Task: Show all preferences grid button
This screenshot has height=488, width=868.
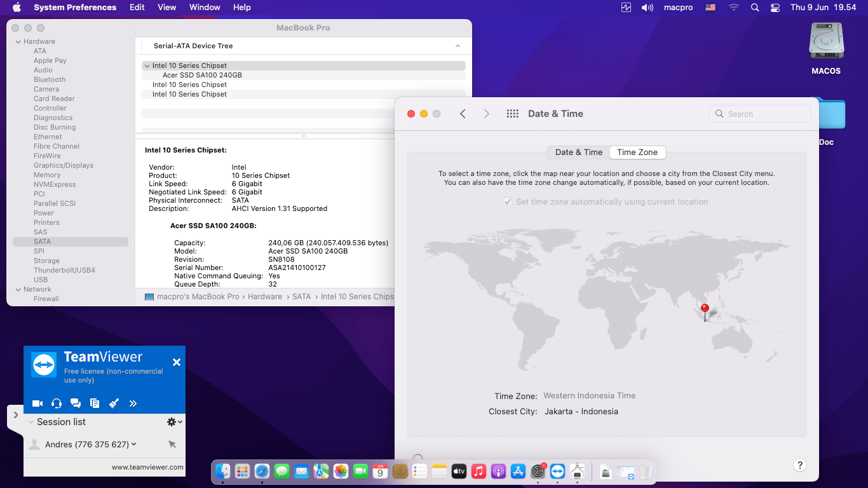Action: (x=513, y=114)
